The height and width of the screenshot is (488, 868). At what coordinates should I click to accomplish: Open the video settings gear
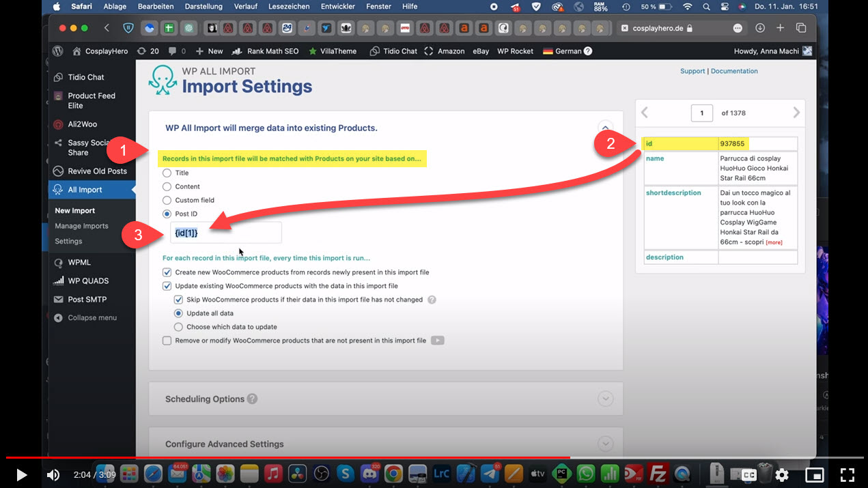pos(782,475)
